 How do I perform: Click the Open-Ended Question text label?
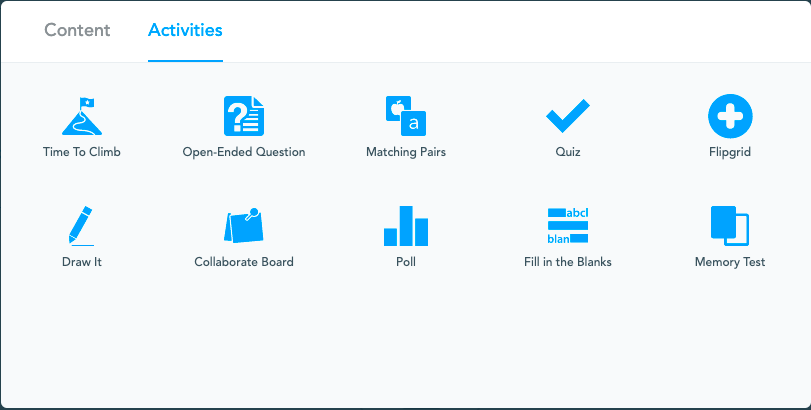(244, 152)
